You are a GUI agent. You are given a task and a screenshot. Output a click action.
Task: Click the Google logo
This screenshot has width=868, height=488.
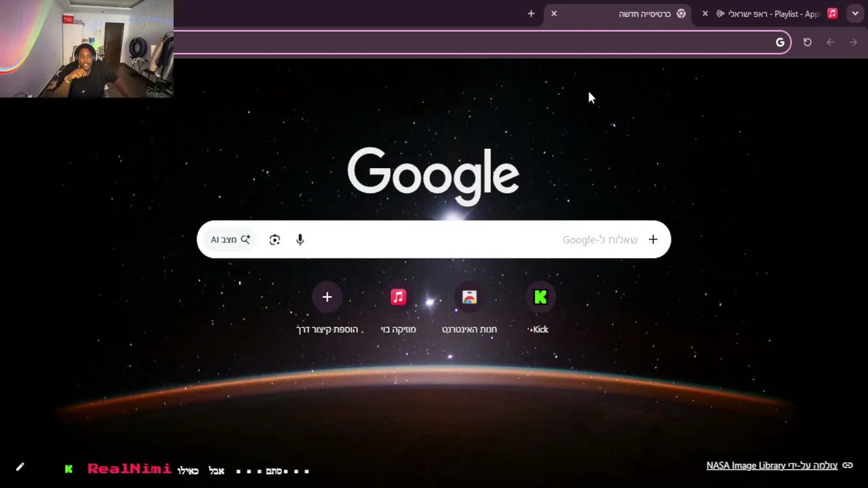[433, 176]
